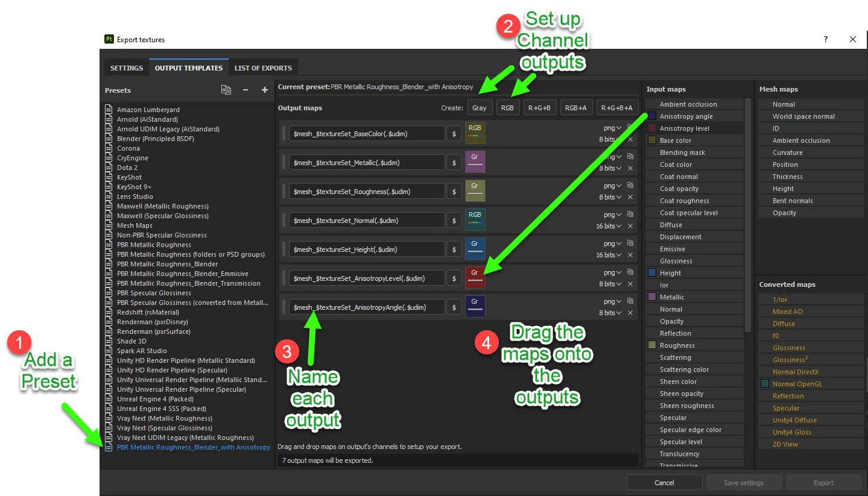The image size is (868, 496).
Task: Delete the Normal output map with X
Action: 630,226
